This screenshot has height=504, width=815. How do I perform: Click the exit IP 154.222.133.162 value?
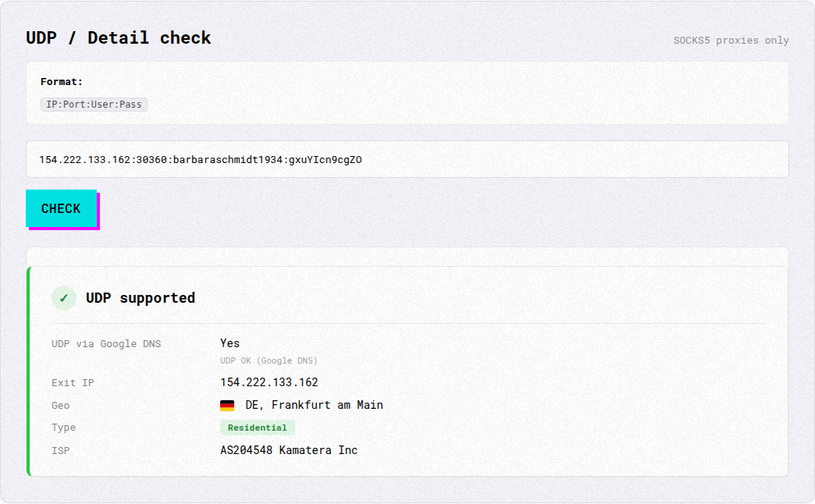[269, 382]
